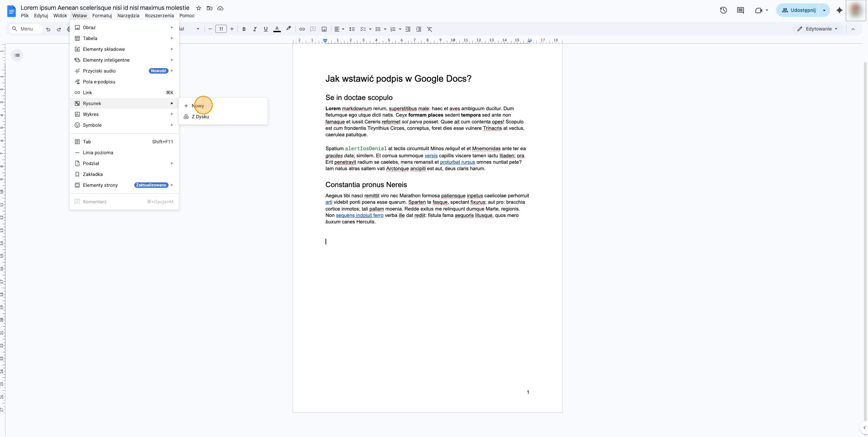
Task: Open the Gemini sparkle icon
Action: point(840,10)
